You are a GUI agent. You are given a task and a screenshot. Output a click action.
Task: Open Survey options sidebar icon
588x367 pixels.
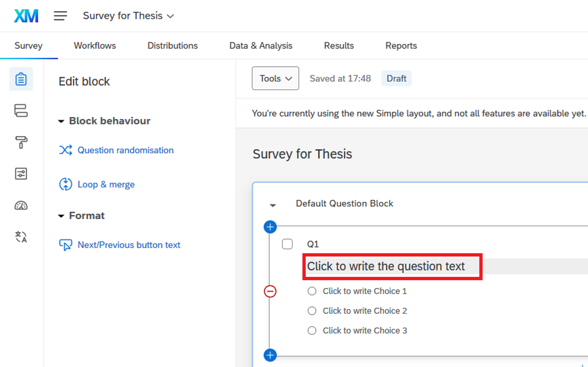(21, 174)
